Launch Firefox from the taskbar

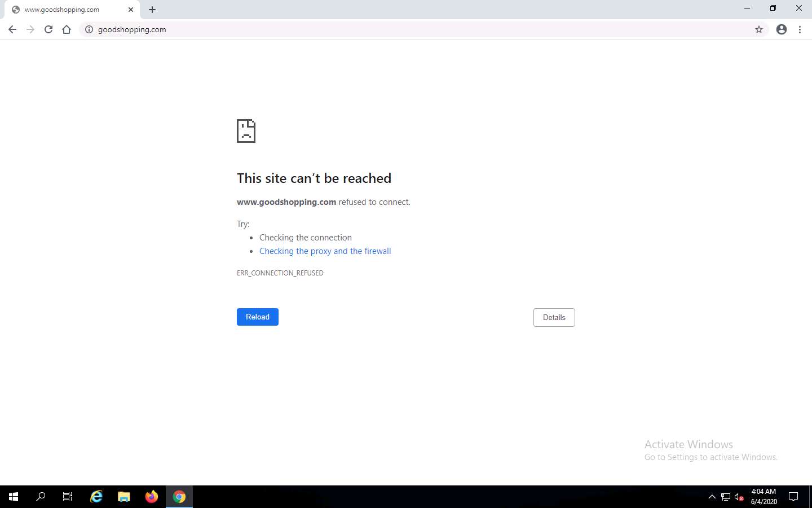[152, 497]
